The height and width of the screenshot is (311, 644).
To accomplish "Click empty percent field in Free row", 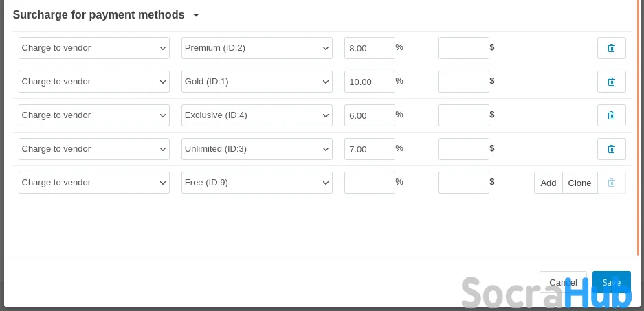I will 369,183.
